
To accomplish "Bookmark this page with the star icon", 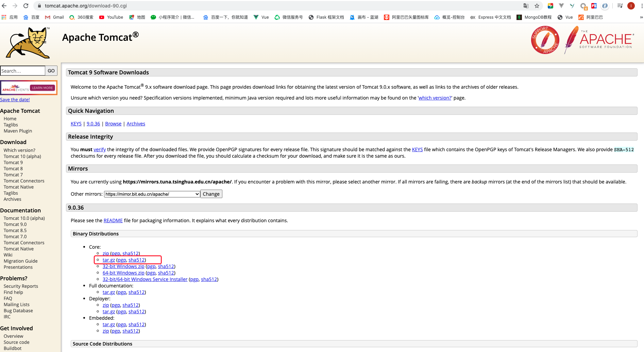I will tap(537, 6).
